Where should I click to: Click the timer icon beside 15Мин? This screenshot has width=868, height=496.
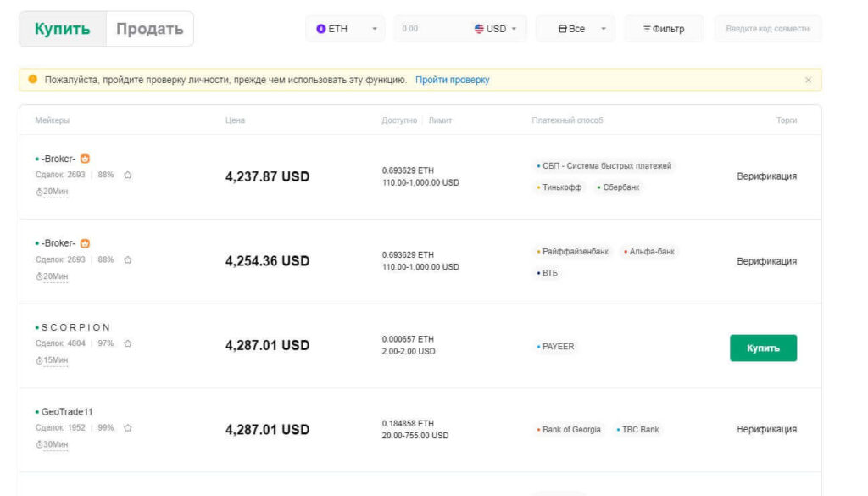[39, 360]
